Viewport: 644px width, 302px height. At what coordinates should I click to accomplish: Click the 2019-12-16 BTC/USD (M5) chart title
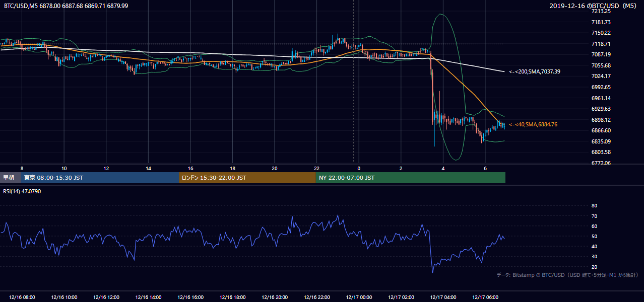594,6
